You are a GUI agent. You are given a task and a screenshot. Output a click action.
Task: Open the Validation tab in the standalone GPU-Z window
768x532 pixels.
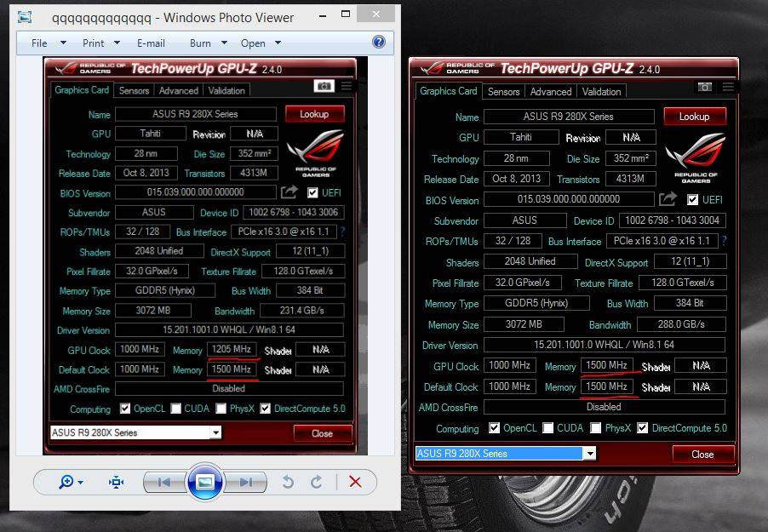pyautogui.click(x=601, y=92)
